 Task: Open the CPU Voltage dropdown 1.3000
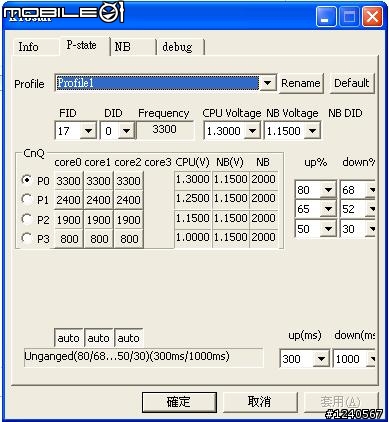pyautogui.click(x=252, y=131)
